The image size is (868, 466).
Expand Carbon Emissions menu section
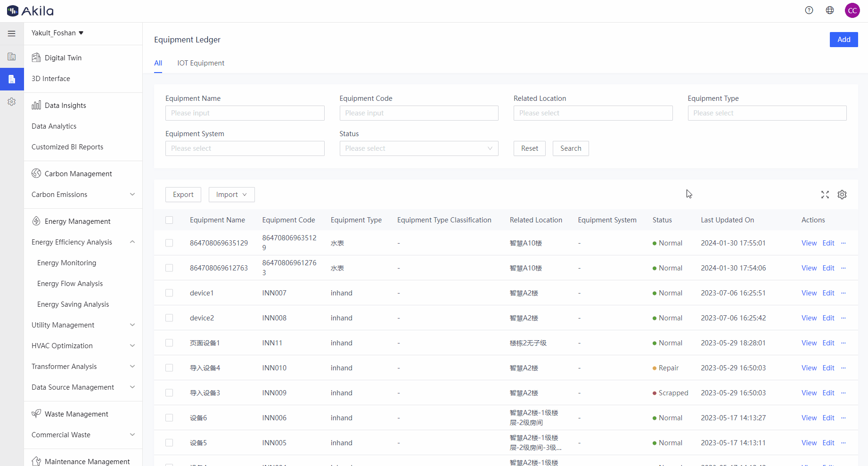(x=83, y=195)
